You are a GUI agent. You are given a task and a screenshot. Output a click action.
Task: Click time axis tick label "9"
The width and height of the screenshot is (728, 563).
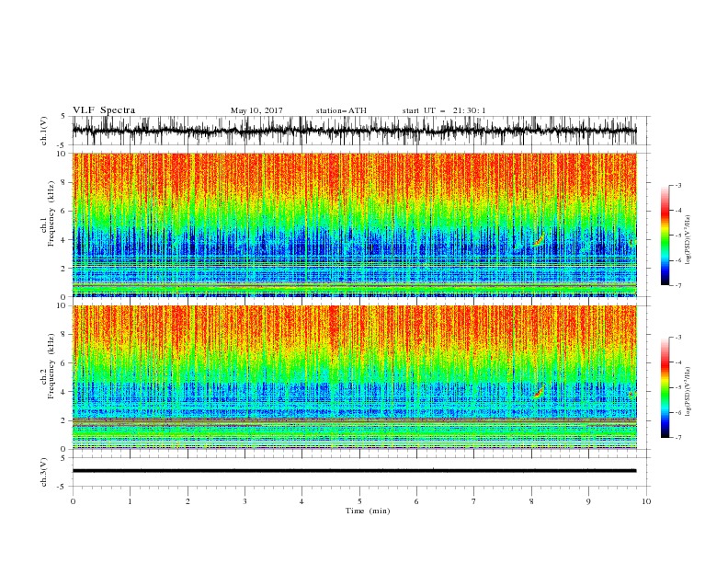click(x=588, y=501)
